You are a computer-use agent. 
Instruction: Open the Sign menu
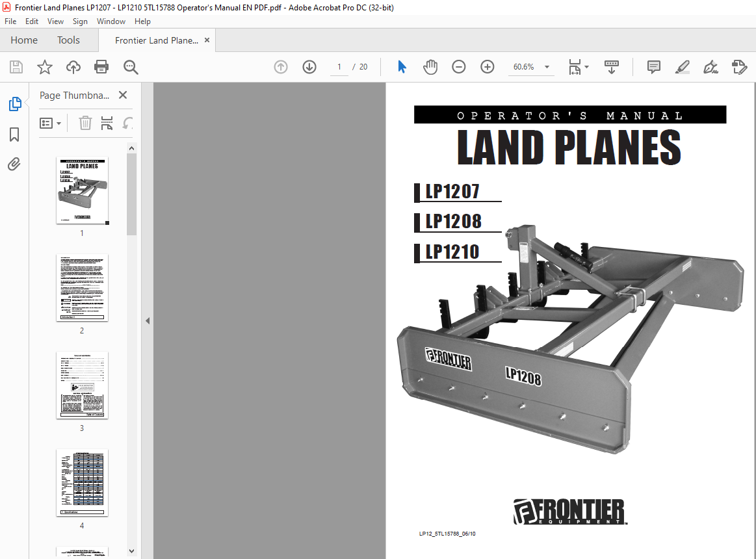point(80,21)
